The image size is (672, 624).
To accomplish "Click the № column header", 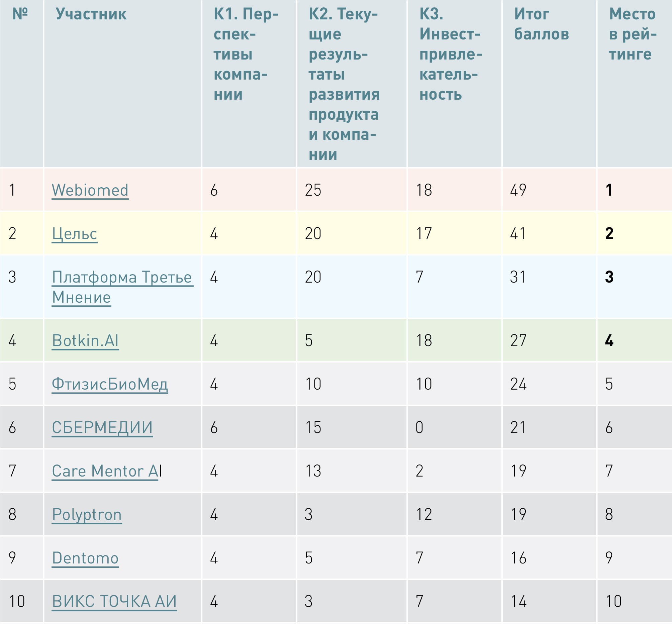I will click(x=20, y=14).
